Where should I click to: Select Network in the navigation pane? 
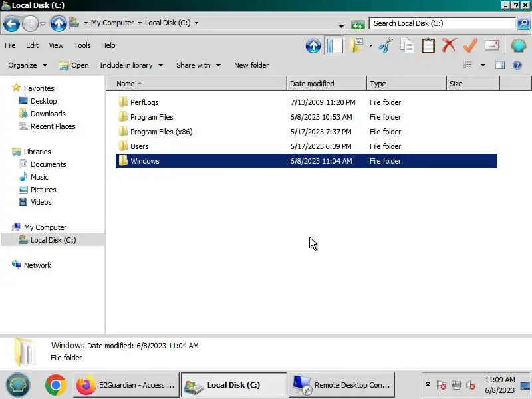37,265
